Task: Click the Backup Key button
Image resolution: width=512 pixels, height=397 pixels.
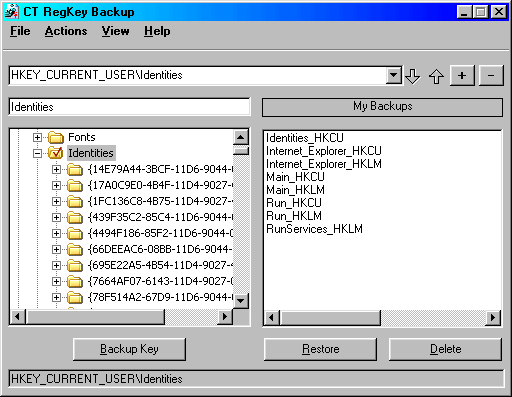Action: pos(129,349)
